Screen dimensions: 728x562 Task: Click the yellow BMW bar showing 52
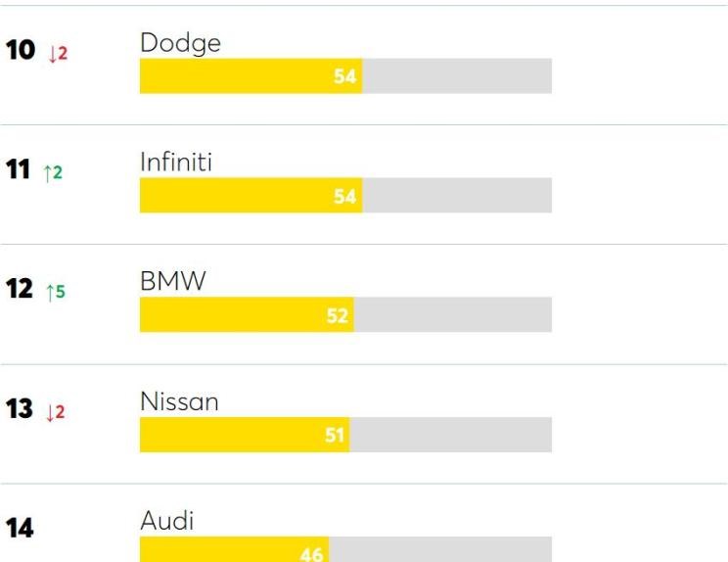[x=247, y=314]
